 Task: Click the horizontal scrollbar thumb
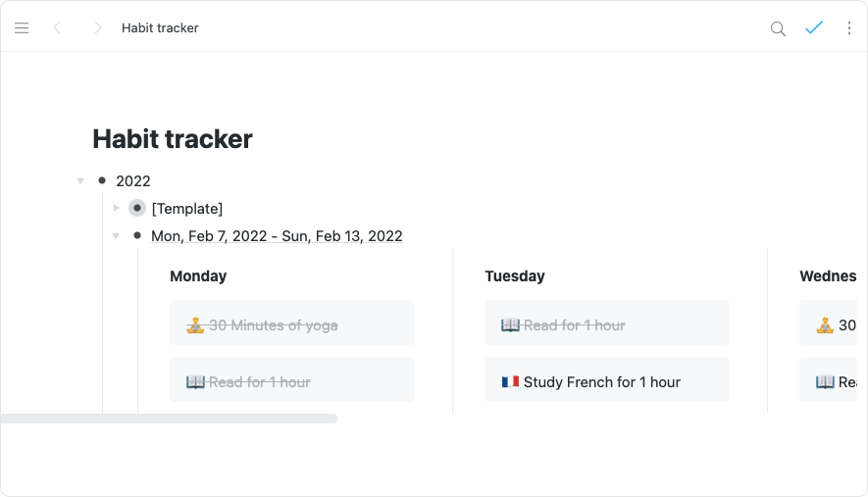point(169,419)
